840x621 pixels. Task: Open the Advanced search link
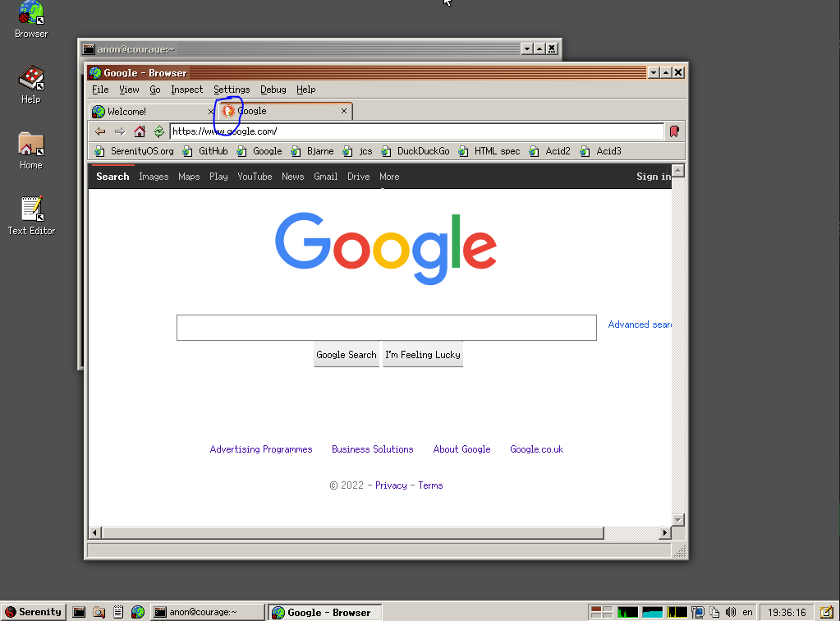pos(640,324)
